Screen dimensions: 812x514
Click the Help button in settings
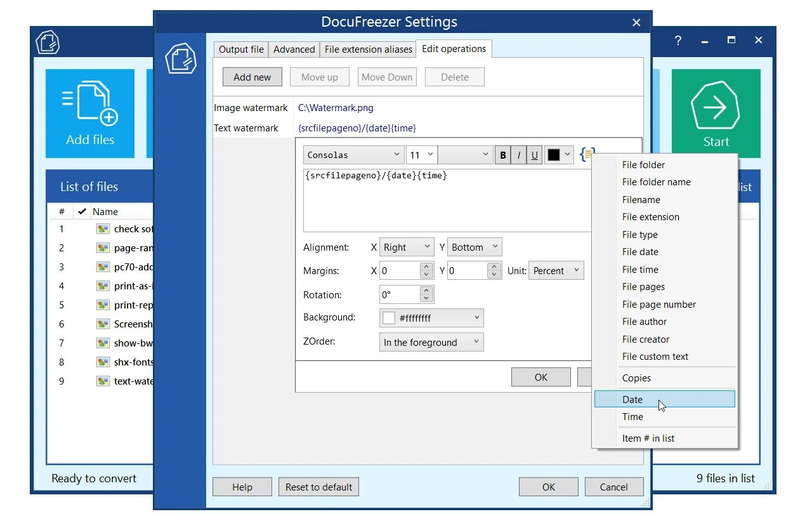coord(242,487)
